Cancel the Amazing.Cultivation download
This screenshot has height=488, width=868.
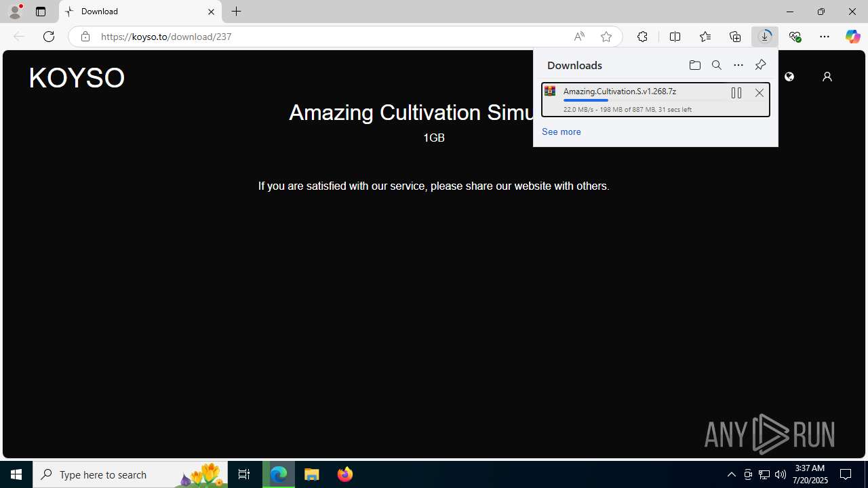(759, 93)
